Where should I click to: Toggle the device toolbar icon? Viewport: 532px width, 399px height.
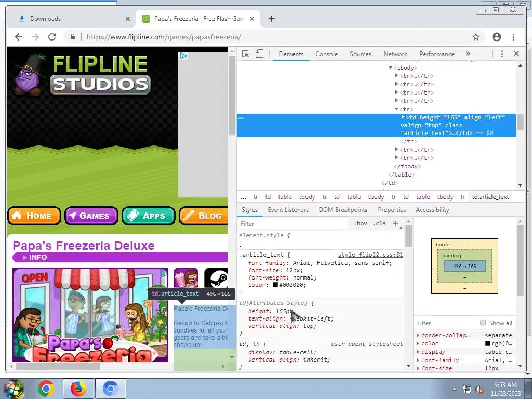[x=259, y=54]
